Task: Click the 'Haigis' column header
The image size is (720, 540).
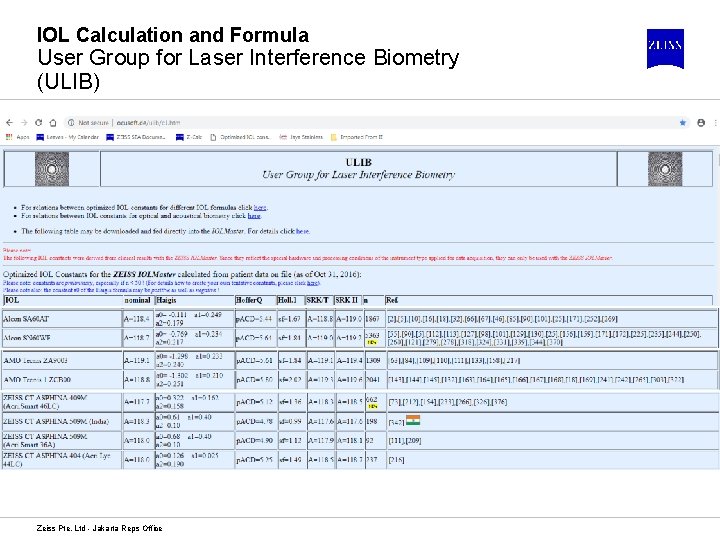Action: pos(194,300)
